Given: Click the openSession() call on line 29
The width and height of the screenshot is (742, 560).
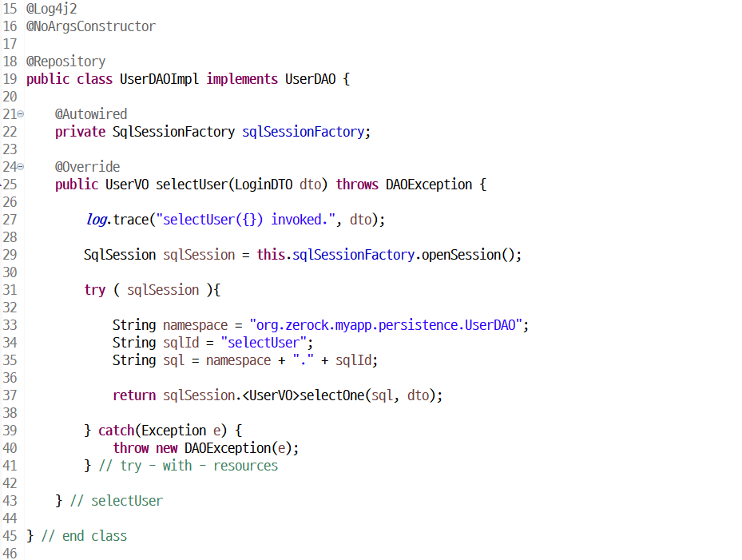Looking at the screenshot, I should coord(467,255).
